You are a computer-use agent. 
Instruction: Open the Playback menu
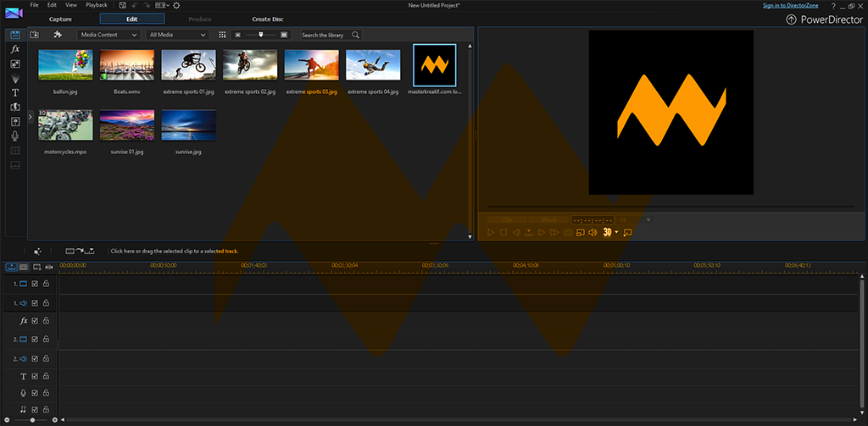pos(97,5)
